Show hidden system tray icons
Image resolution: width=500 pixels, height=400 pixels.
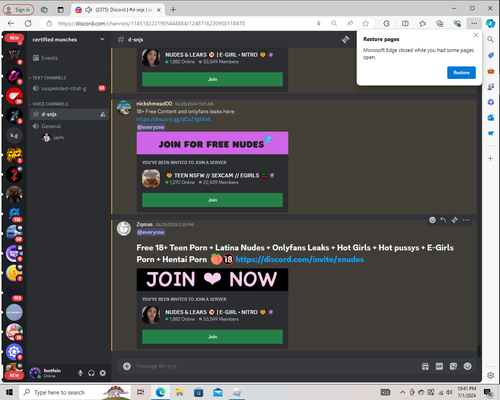click(x=402, y=392)
